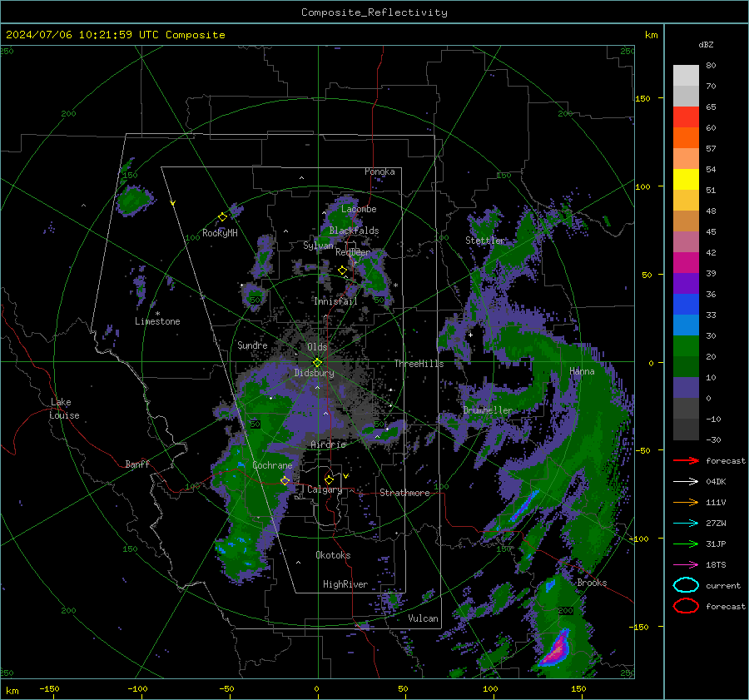Click the Strathmore city label
Viewport: 749px width, 700px height.
pos(404,493)
